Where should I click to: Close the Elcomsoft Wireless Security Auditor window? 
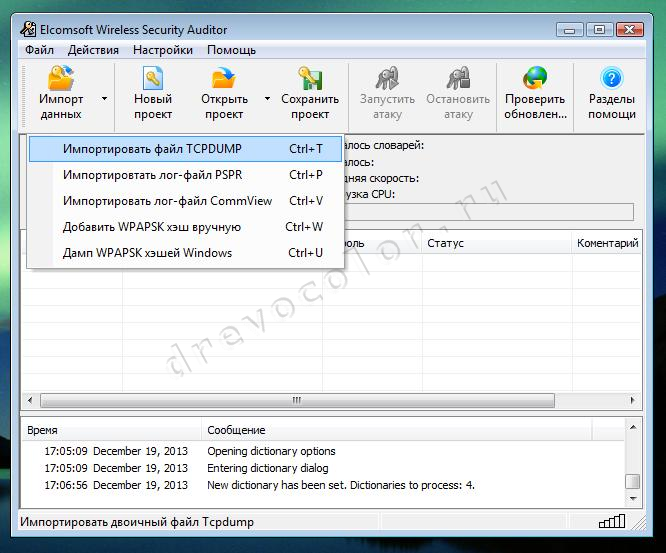click(629, 30)
